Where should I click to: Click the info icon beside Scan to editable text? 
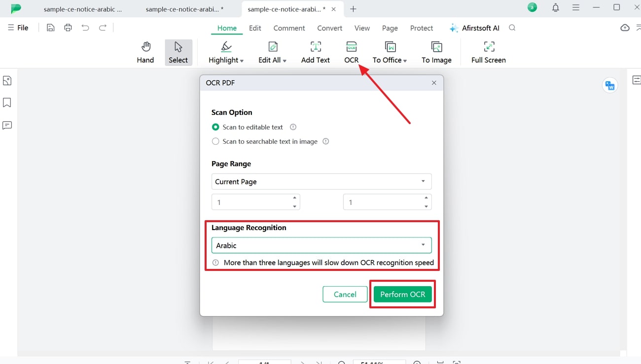(x=293, y=127)
